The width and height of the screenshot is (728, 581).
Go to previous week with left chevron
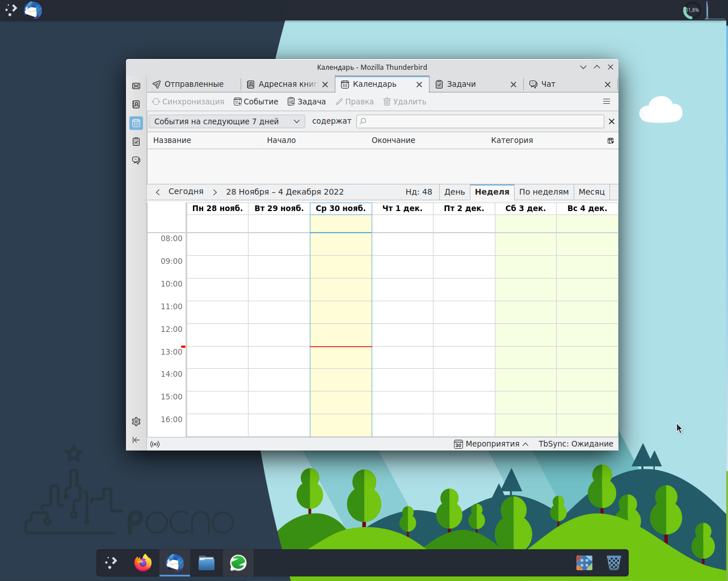pos(158,192)
